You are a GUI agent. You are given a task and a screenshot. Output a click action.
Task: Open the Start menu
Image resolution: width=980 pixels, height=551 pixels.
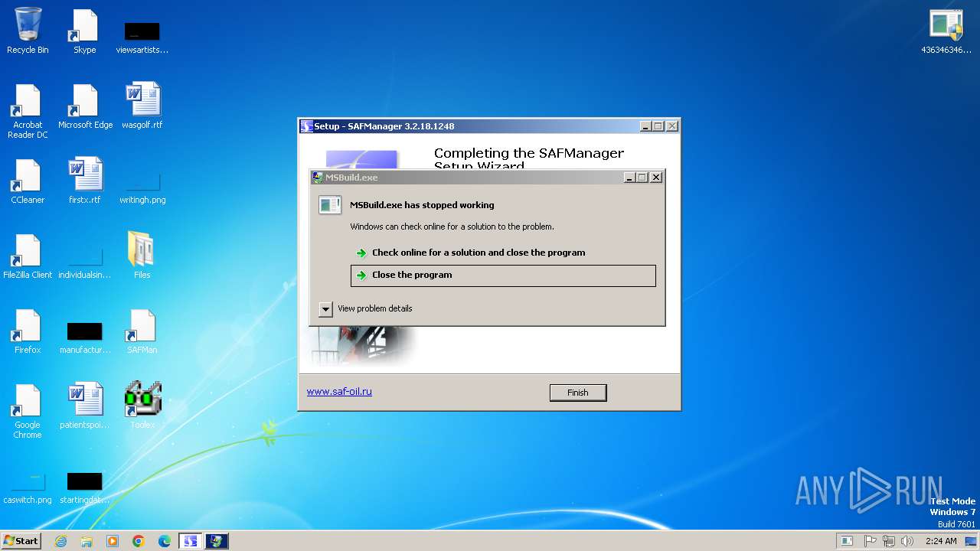pyautogui.click(x=21, y=541)
